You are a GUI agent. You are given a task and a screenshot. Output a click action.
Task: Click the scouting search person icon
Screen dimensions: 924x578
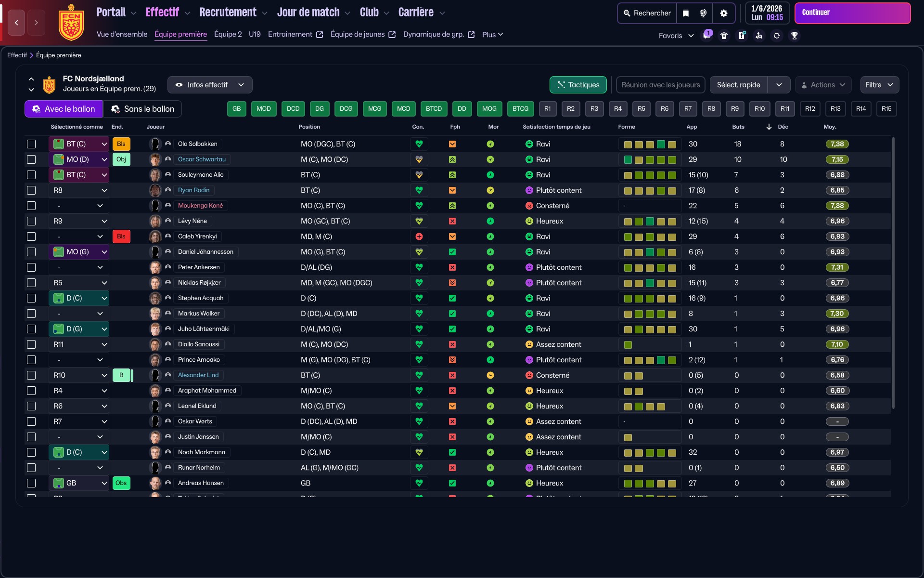[x=759, y=35]
